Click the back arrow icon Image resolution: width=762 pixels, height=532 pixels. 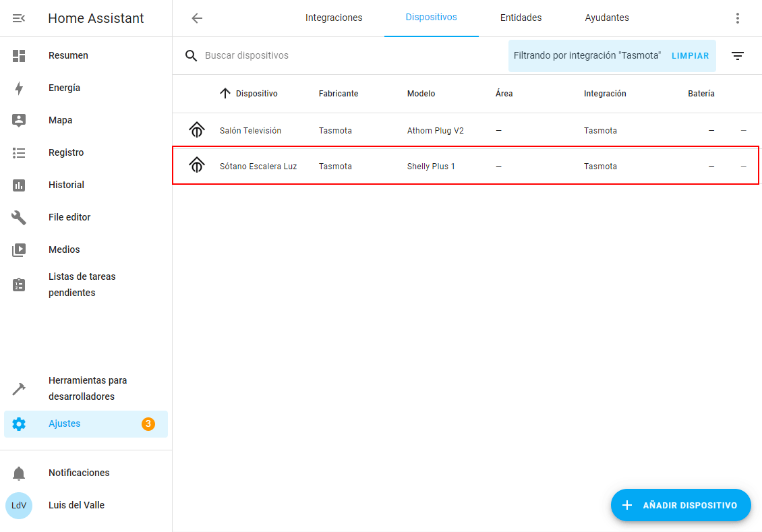coord(197,18)
